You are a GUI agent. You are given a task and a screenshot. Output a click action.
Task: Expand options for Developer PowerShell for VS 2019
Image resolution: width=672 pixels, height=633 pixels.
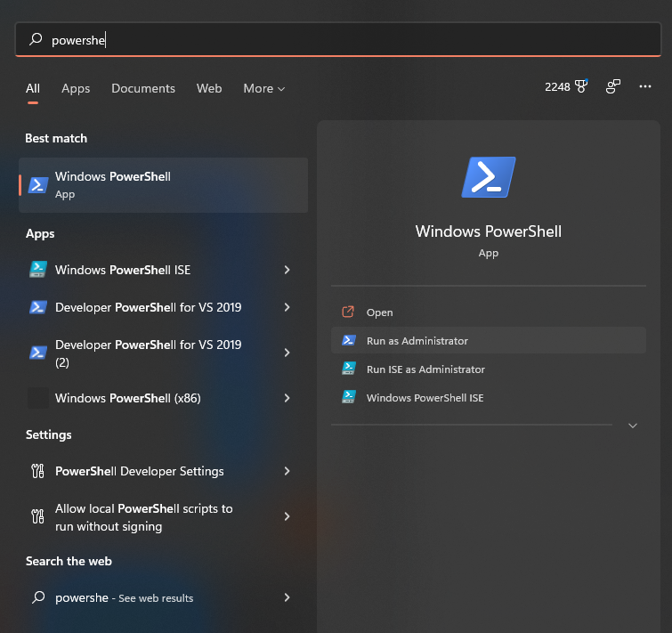[x=287, y=307]
